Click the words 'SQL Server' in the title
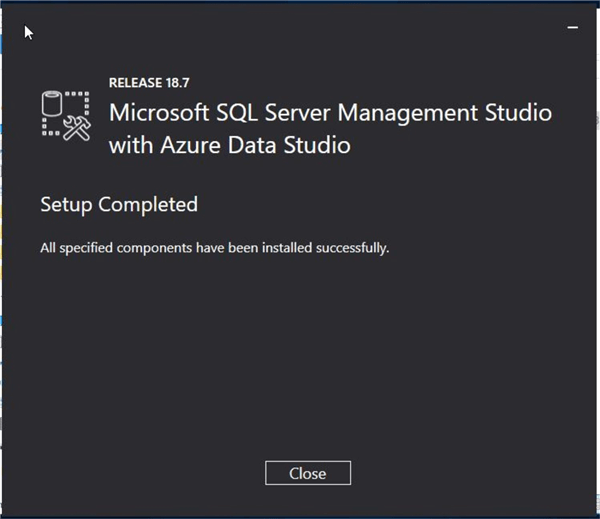The height and width of the screenshot is (519, 600). coord(260,112)
